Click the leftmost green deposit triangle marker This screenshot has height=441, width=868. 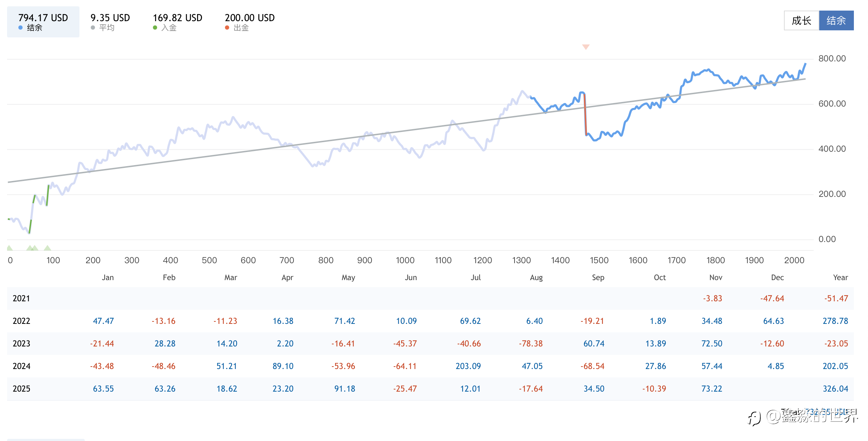[10, 248]
